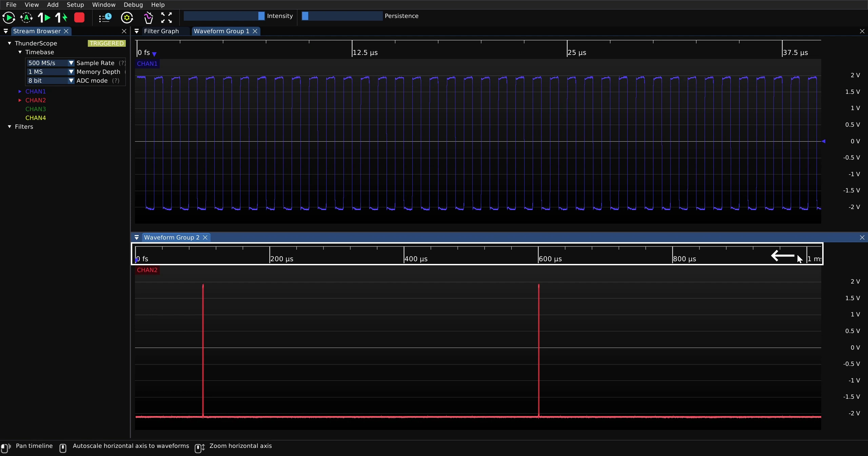
Task: Click the CHAN1 waveform label
Action: click(x=147, y=64)
